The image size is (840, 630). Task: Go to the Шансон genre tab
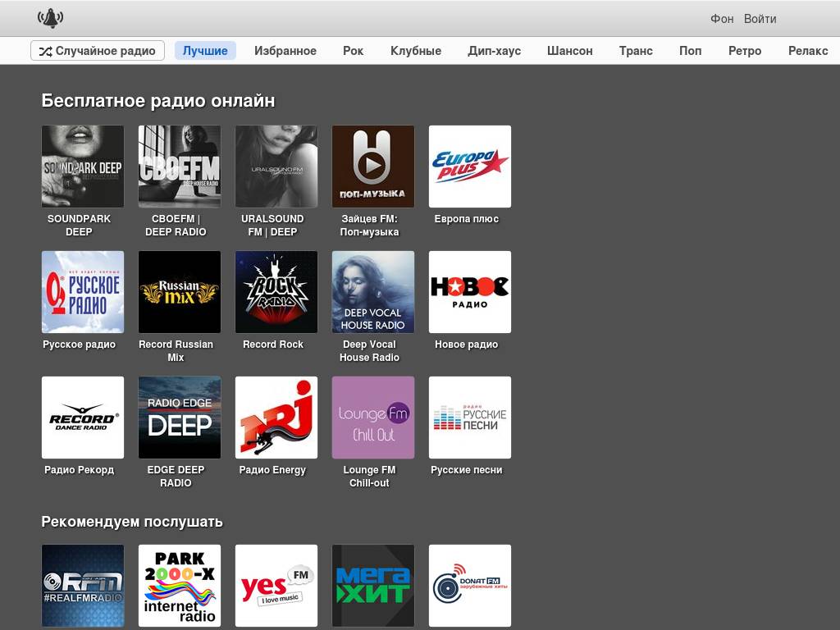click(x=569, y=51)
